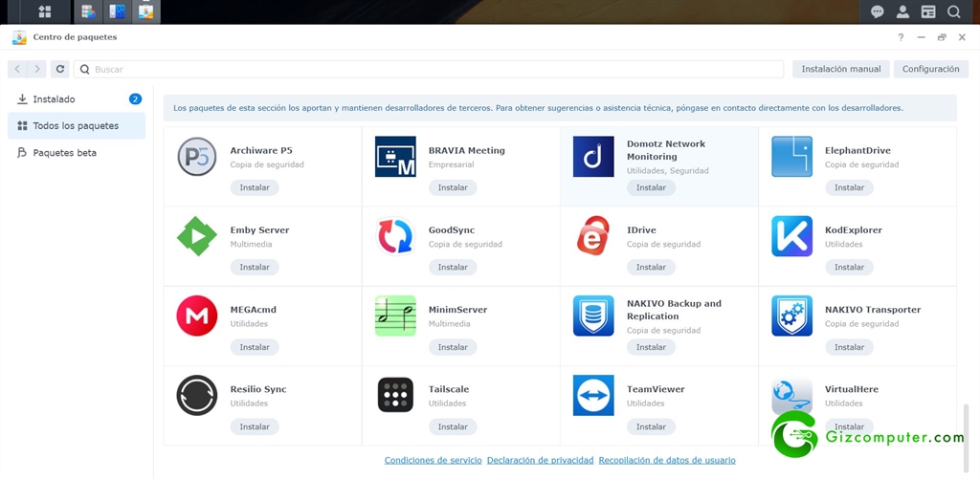Install KodExplorer
Viewport: 980px width, 479px height.
point(849,268)
